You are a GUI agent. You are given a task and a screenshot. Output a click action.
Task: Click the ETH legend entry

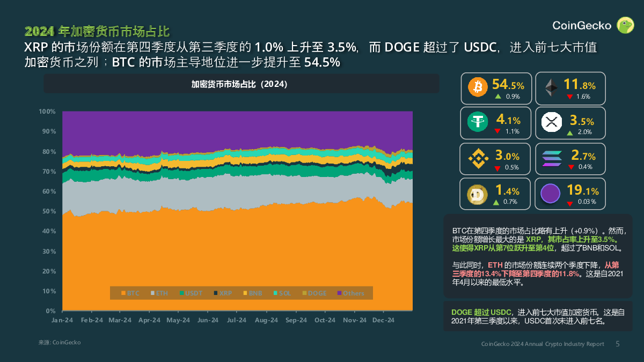pyautogui.click(x=159, y=293)
